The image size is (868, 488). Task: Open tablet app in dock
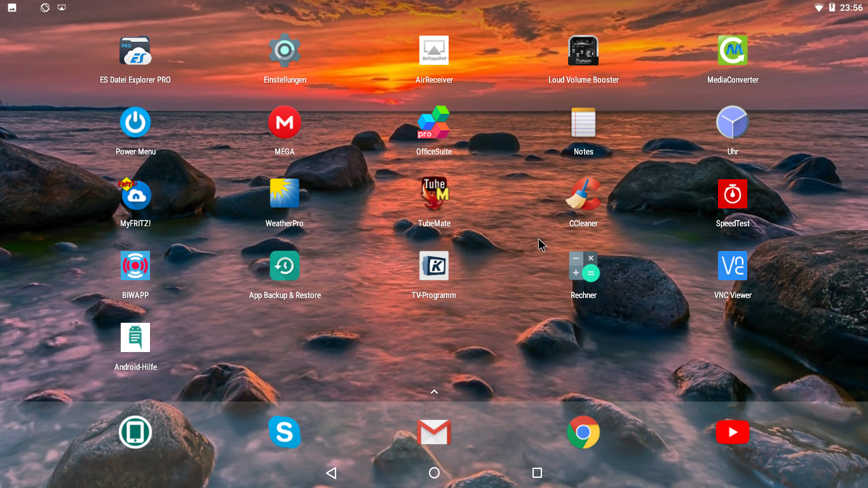pos(135,433)
